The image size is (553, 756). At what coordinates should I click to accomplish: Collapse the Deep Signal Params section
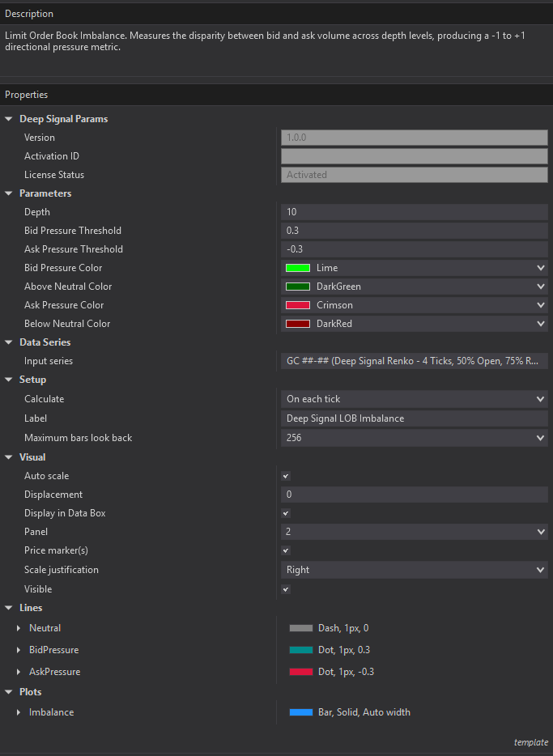coord(9,119)
